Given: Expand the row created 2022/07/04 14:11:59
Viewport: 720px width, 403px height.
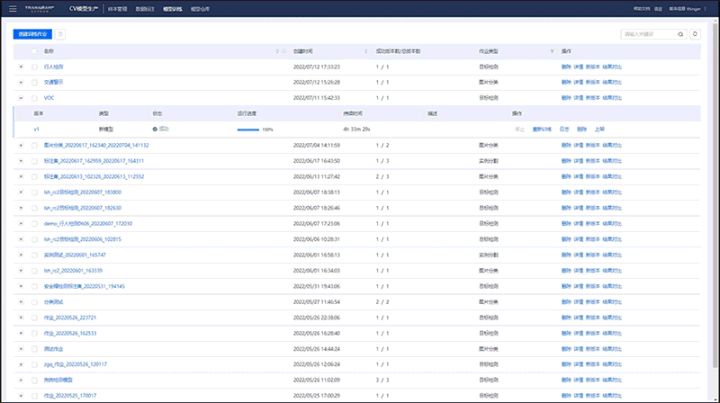Looking at the screenshot, I should (x=21, y=146).
